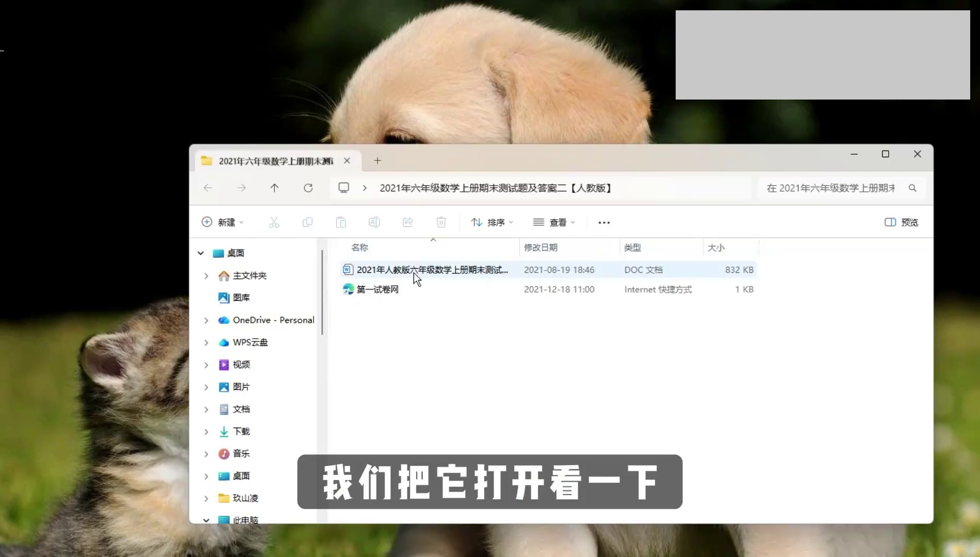Select the 2021年人教版六年级数学 DOC file
This screenshot has height=557, width=980.
tap(432, 270)
